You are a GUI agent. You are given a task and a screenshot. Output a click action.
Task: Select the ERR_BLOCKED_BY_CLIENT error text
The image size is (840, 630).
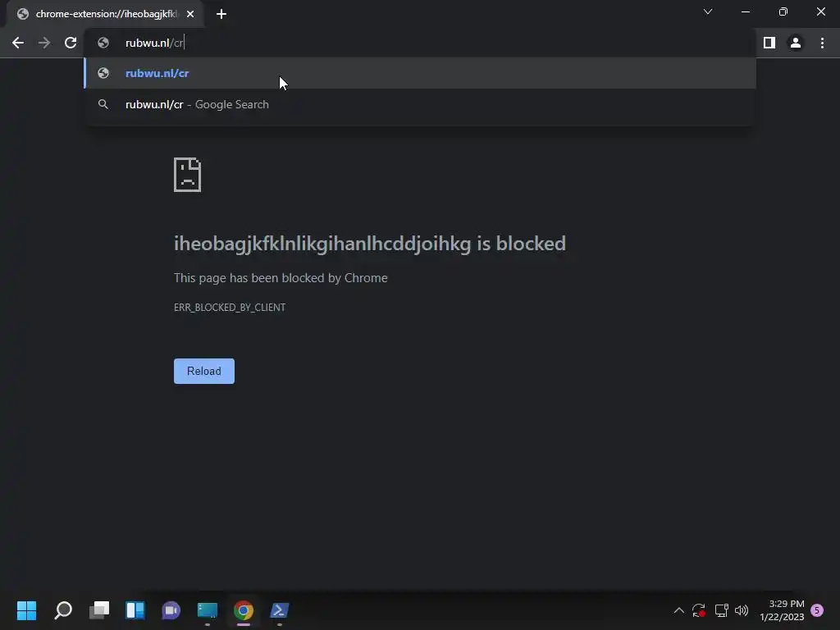point(230,308)
